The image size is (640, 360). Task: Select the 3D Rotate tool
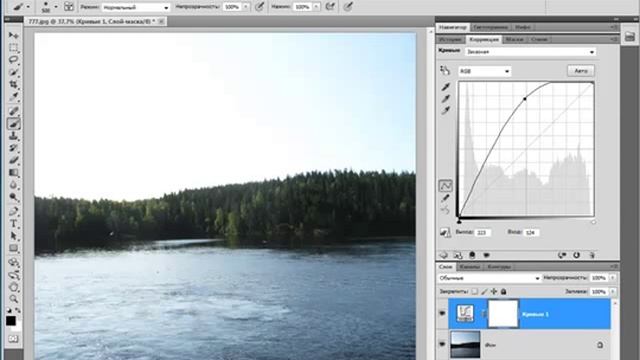13,262
